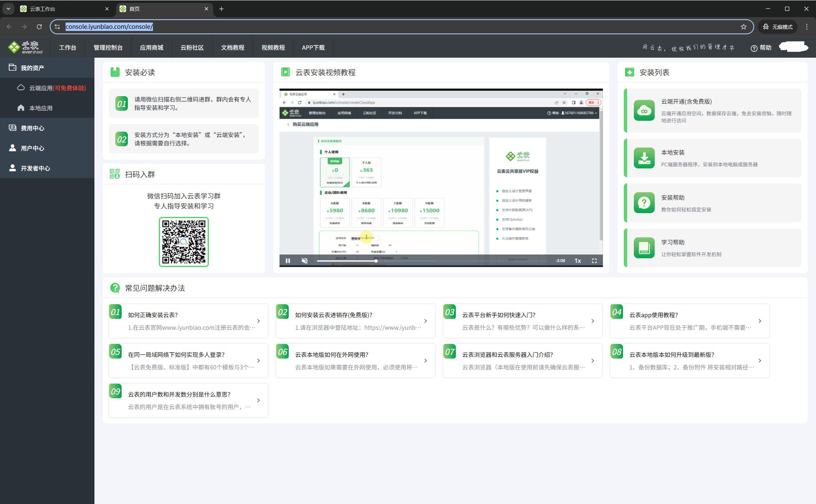Expand the chevron on 云表本地版本如何升级到最新版

760,361
